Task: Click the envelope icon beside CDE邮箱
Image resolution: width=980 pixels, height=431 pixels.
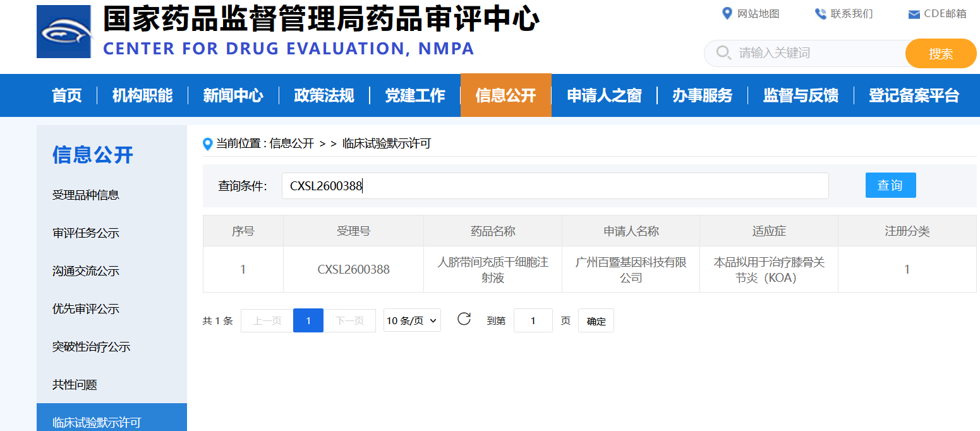Action: point(914,15)
